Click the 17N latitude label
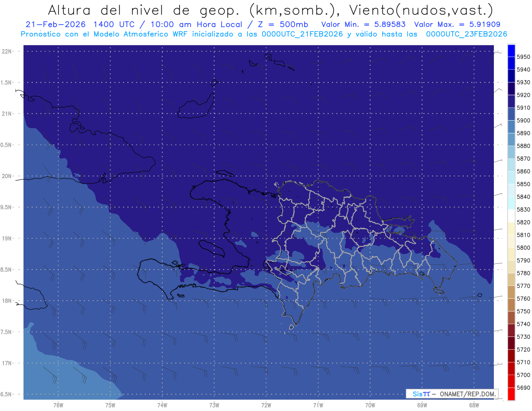Screen dimensions: 532x411 pyautogui.click(x=8, y=363)
